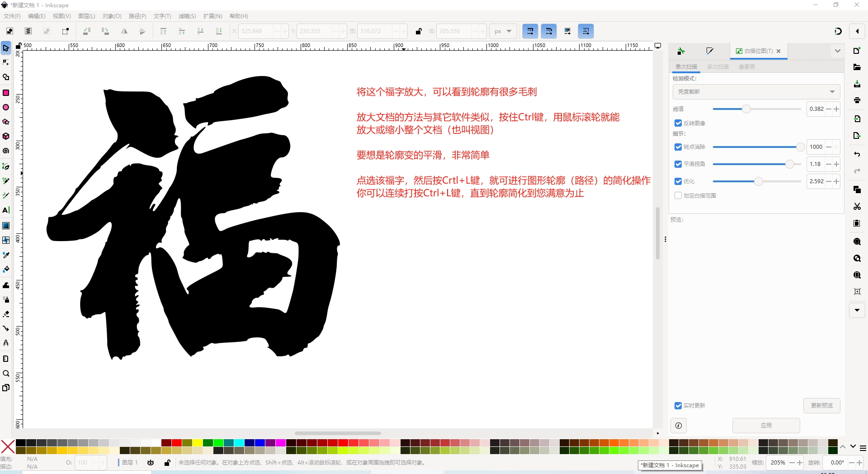Disable the 斑点消除 checkbox
Screen dimensions: 868x474
[678, 147]
